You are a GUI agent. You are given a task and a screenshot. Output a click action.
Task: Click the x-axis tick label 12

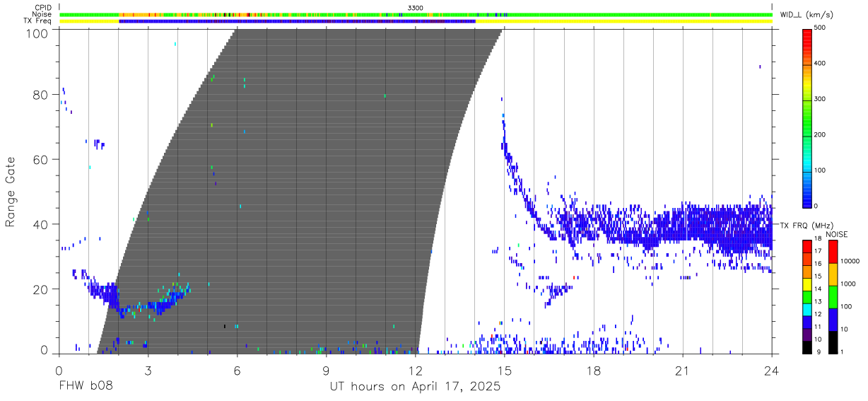click(415, 370)
